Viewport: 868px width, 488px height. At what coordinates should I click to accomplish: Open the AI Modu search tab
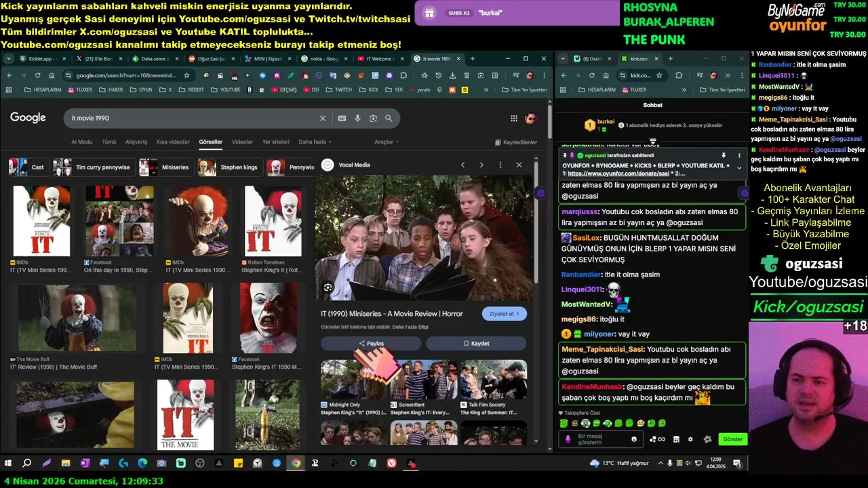[81, 142]
